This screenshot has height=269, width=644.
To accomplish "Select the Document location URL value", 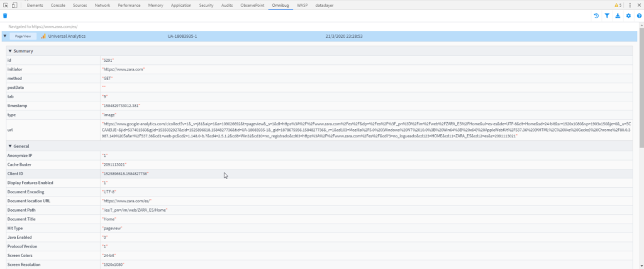I will pos(127,201).
